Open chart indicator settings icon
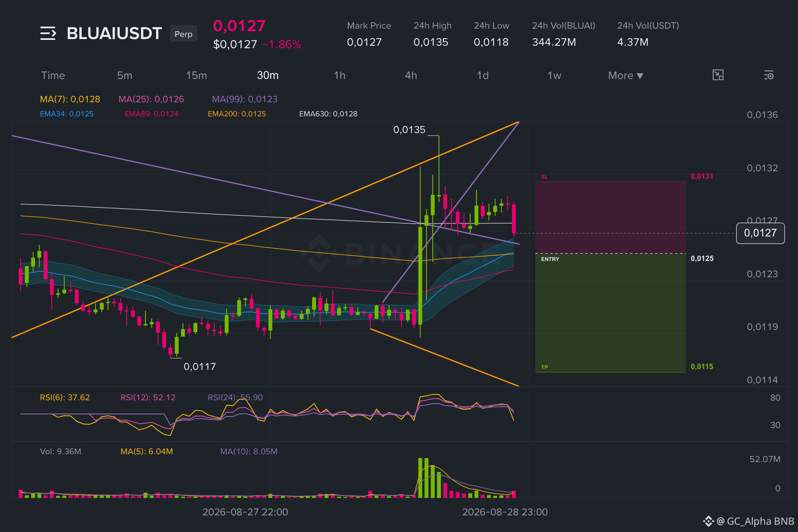The width and height of the screenshot is (798, 532). coord(768,75)
